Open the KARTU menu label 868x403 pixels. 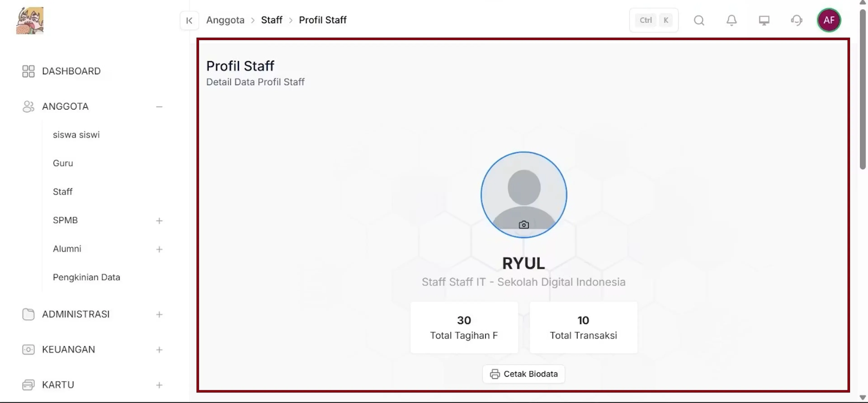[x=58, y=385]
